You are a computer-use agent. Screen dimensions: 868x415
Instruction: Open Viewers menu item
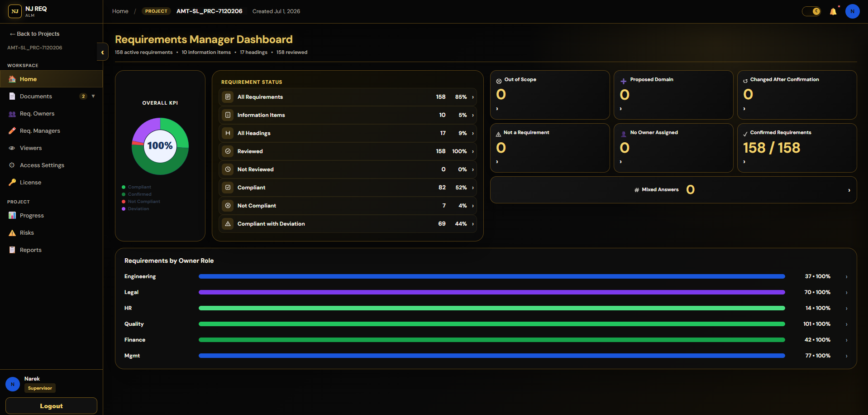click(x=51, y=148)
